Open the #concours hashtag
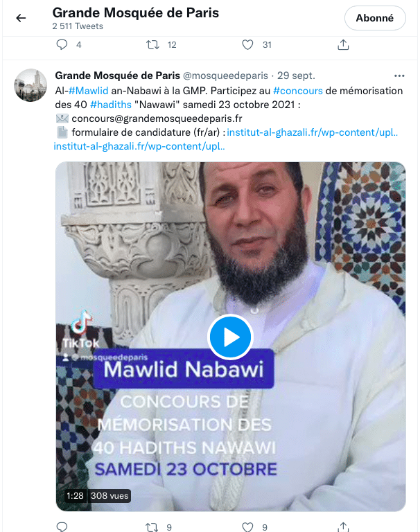This screenshot has height=532, width=420. [298, 91]
